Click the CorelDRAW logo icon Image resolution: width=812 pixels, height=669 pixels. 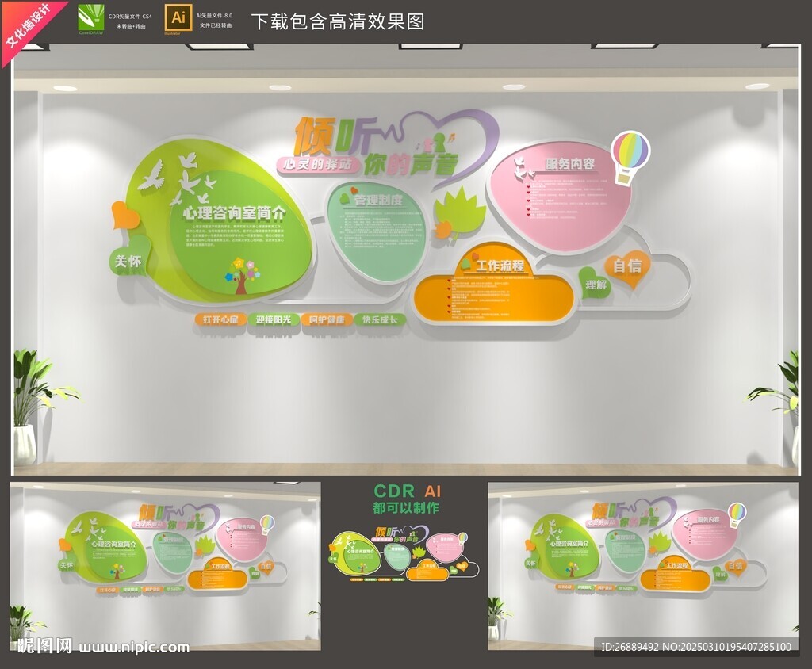click(91, 19)
